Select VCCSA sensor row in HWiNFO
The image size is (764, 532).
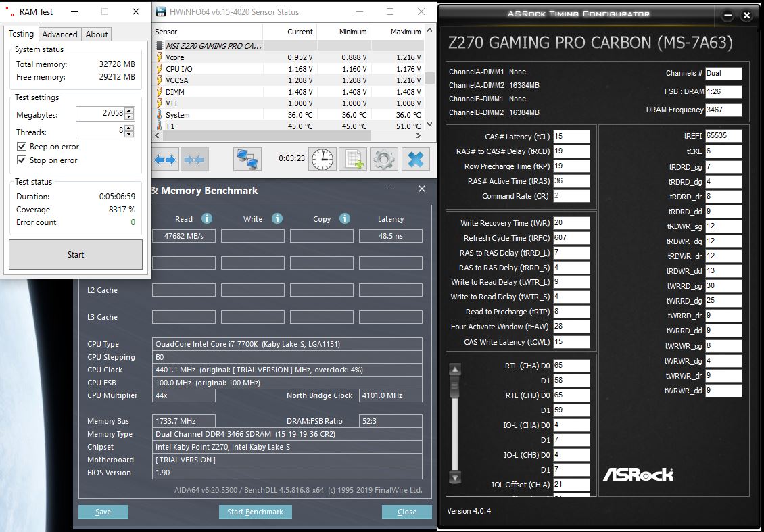pyautogui.click(x=289, y=80)
